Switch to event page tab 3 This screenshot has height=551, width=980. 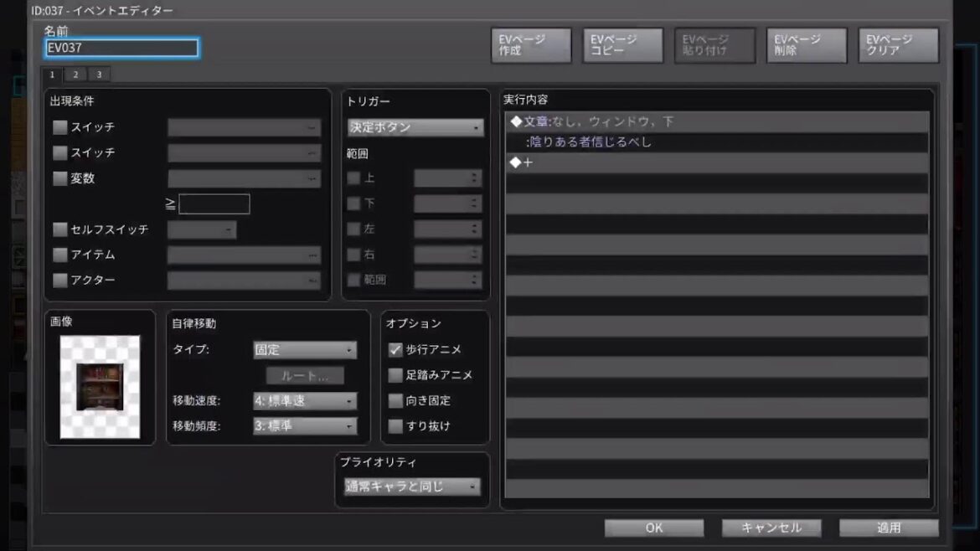click(x=99, y=75)
